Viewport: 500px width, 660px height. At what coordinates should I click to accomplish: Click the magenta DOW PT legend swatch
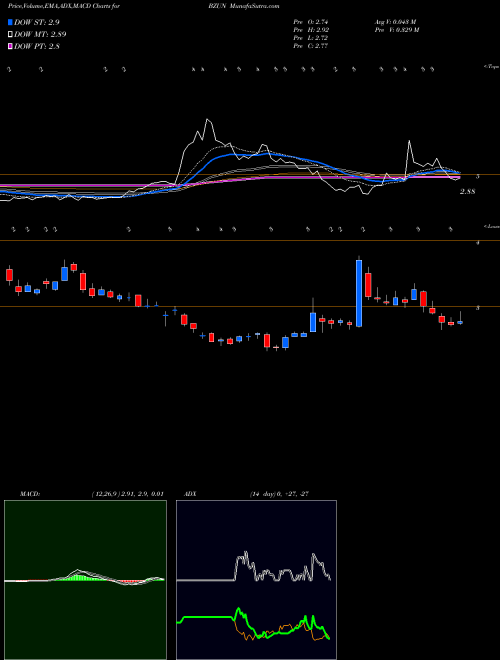tap(10, 46)
